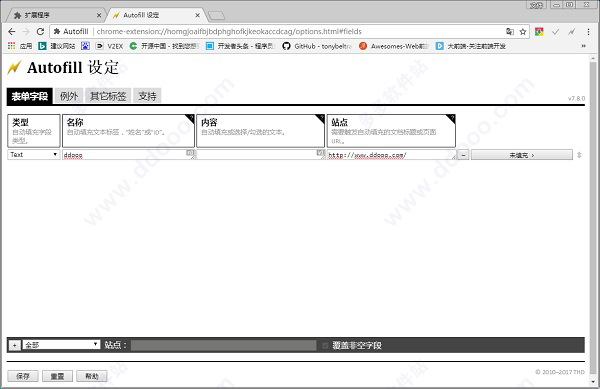Open the Awesomes-Web bookmark
This screenshot has width=600, height=389.
(393, 46)
